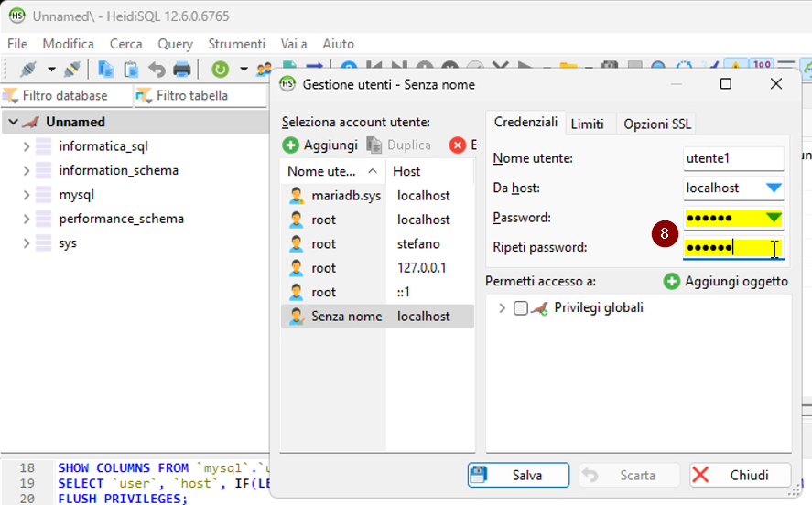Expand the mysql database node
The height and width of the screenshot is (505, 812).
click(x=26, y=195)
